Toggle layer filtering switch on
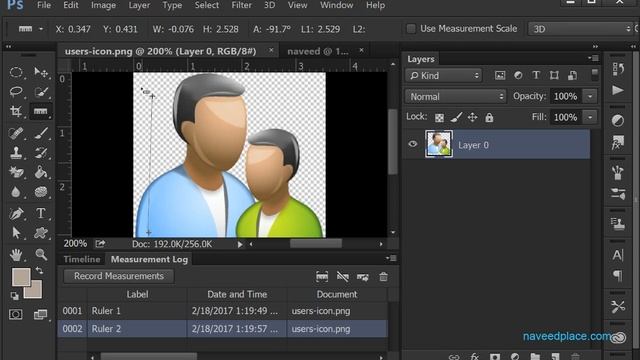This screenshot has height=360, width=640. [595, 75]
